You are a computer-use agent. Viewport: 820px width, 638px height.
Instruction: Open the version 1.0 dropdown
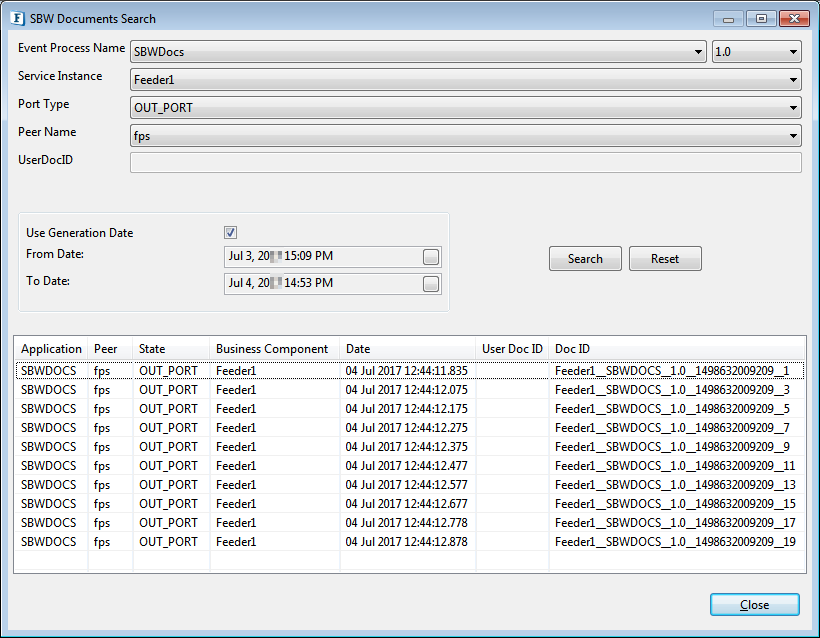(x=793, y=52)
